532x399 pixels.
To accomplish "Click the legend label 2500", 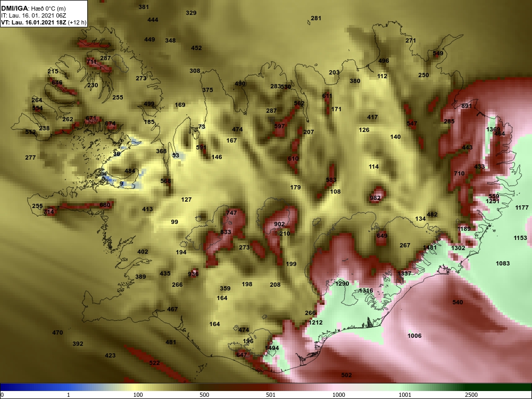I will pos(471,395).
